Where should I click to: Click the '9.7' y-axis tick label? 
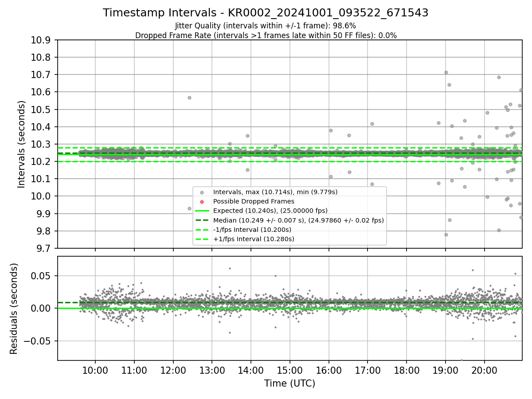44,248
